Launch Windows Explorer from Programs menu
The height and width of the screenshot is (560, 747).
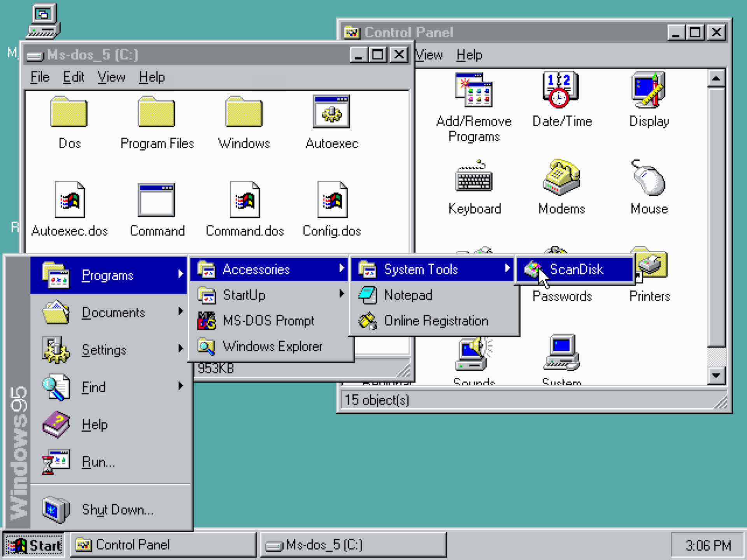271,346
